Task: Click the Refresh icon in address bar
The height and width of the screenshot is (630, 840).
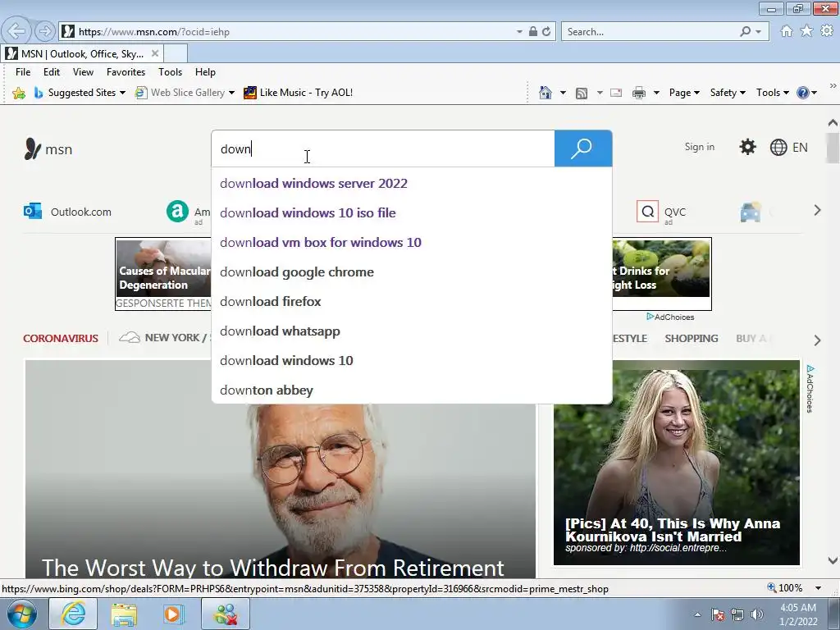Action: [546, 32]
